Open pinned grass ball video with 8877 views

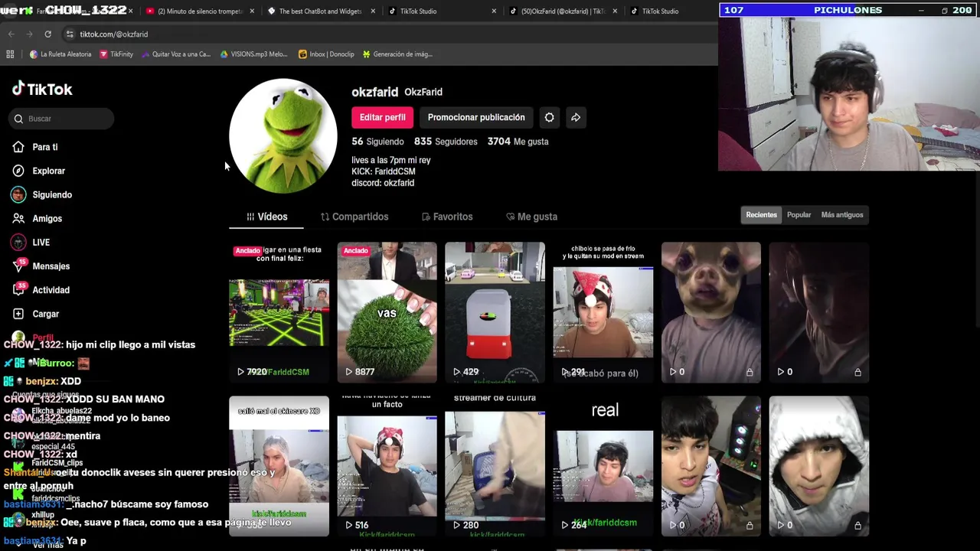pyautogui.click(x=387, y=312)
